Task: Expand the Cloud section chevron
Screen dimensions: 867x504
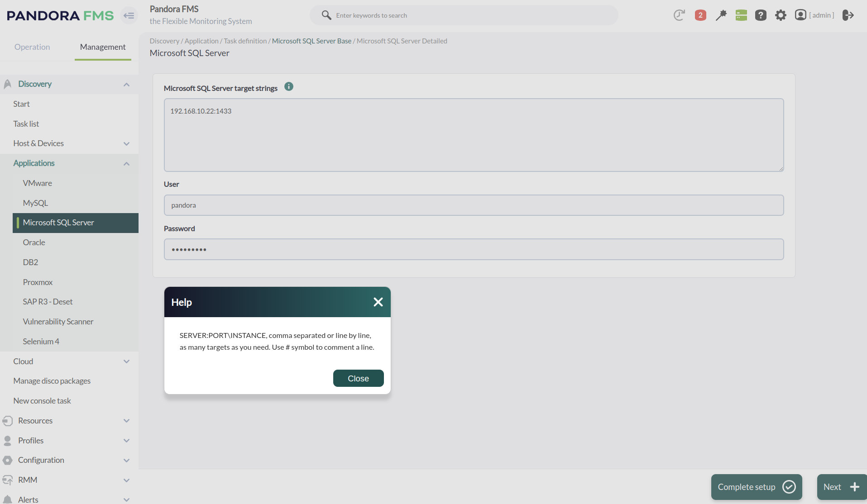Action: click(x=126, y=361)
